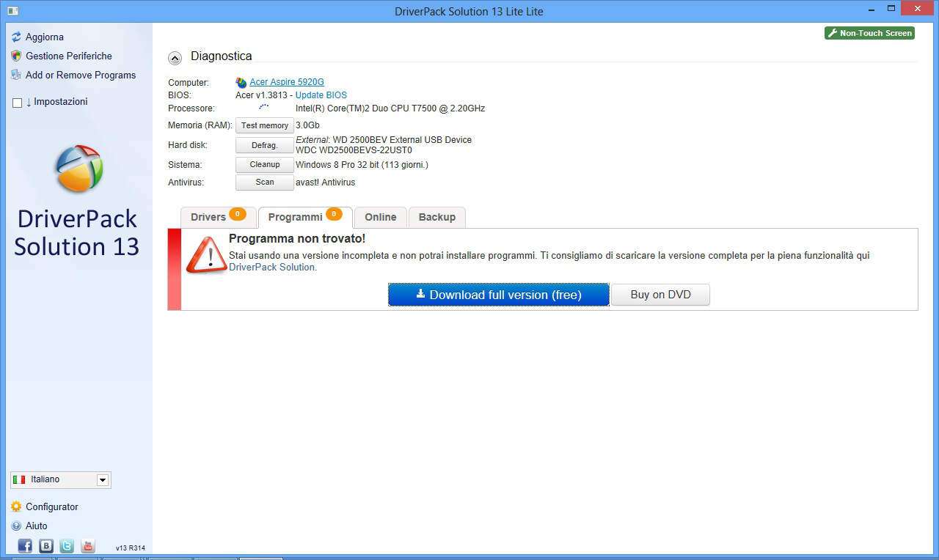
Task: Click the WD 2500BEV External USB Device text
Action: pos(402,140)
